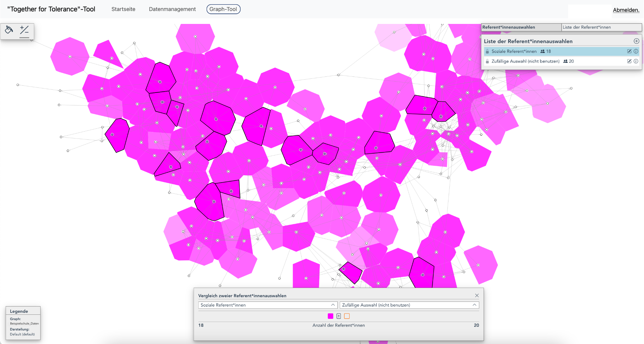Toggle the orange outlined square indicator
The width and height of the screenshot is (644, 344).
click(347, 316)
